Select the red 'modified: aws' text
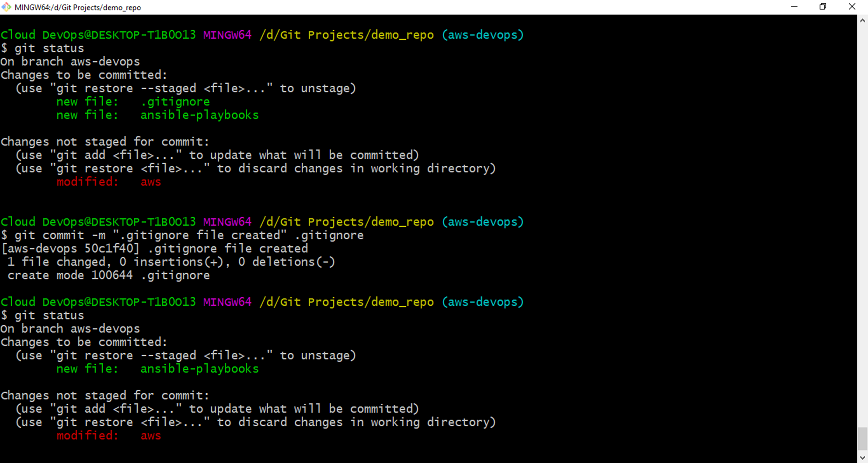 click(109, 182)
